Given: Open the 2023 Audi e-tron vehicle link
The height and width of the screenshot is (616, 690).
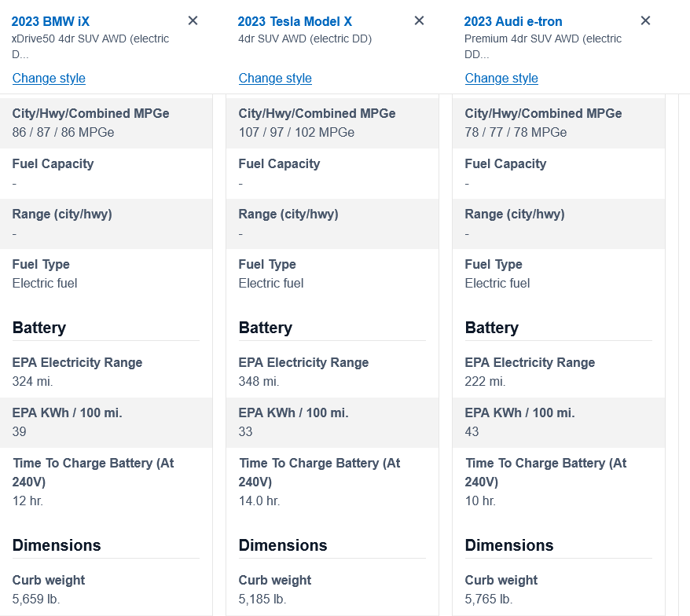Looking at the screenshot, I should pyautogui.click(x=512, y=21).
